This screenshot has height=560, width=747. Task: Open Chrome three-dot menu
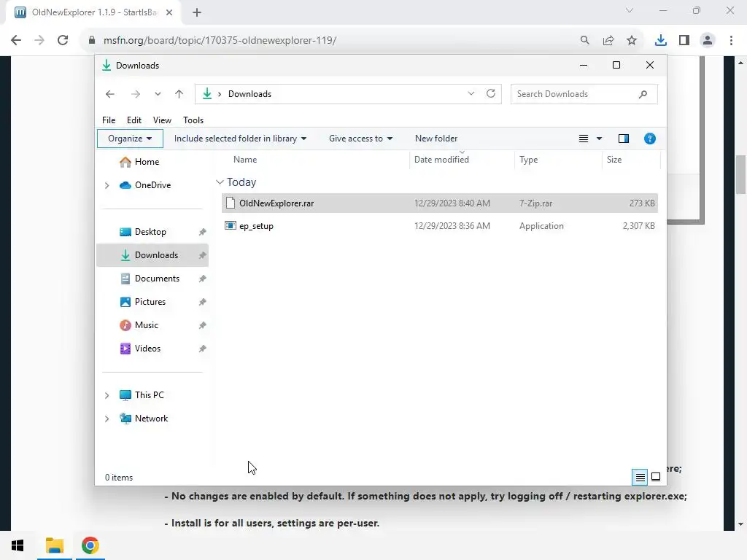tap(731, 41)
